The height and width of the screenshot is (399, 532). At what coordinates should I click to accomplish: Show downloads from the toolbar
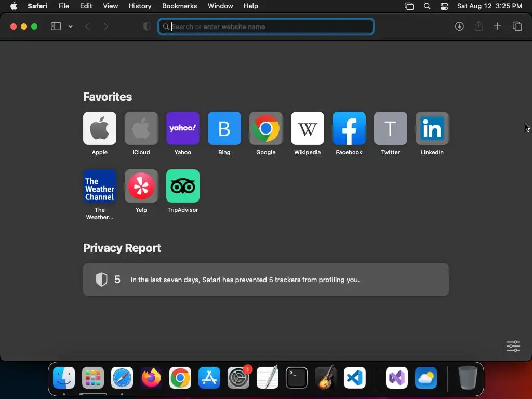(x=459, y=26)
